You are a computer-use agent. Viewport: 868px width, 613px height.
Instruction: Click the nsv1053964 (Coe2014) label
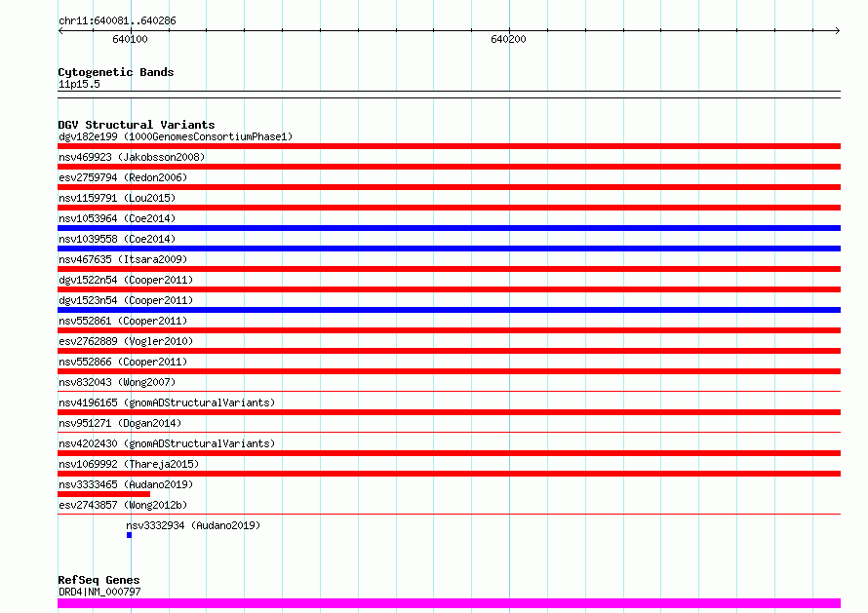117,218
